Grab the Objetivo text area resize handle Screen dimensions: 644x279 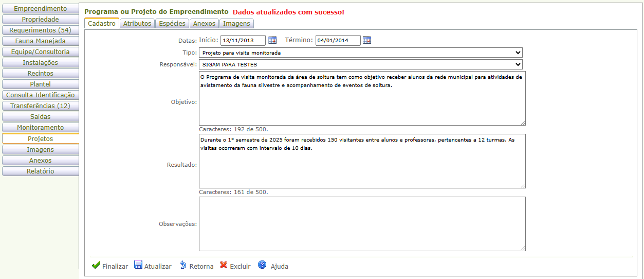(x=523, y=123)
